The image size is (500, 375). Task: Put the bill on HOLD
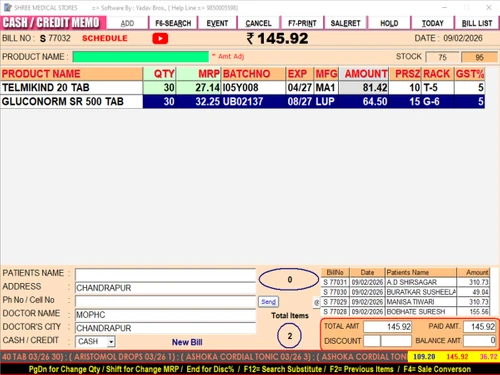(389, 23)
